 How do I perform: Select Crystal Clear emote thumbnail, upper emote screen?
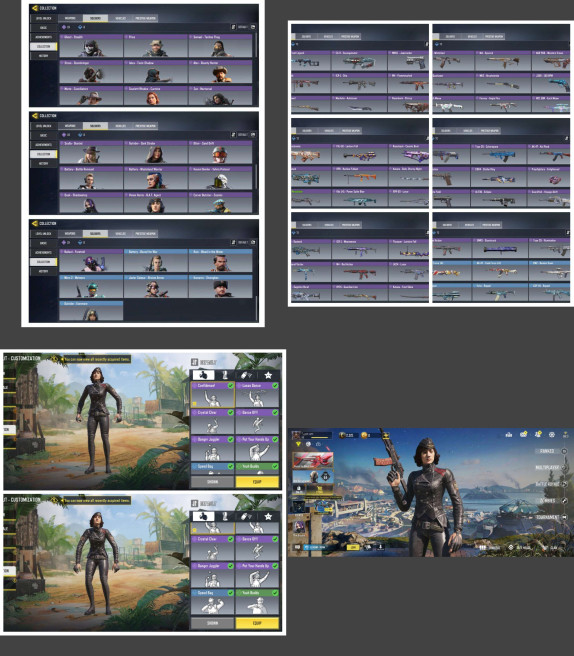(213, 421)
